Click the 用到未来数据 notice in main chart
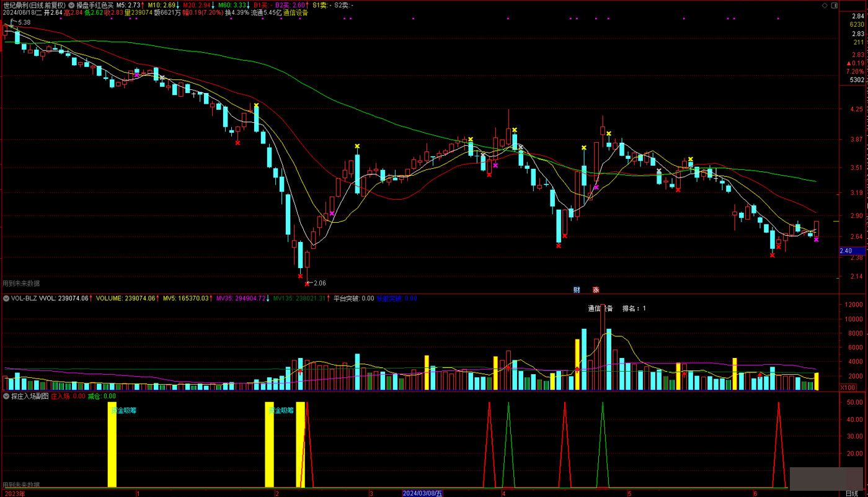 coord(21,283)
